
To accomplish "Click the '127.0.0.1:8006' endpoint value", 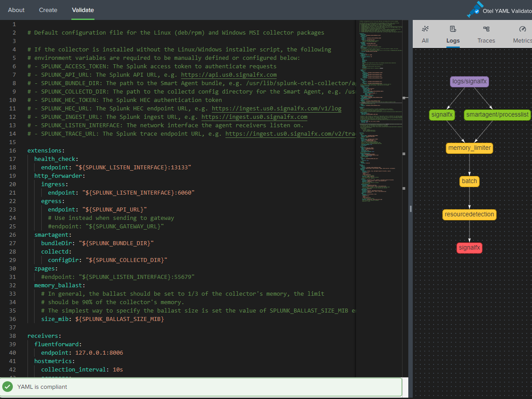I will pyautogui.click(x=99, y=353).
